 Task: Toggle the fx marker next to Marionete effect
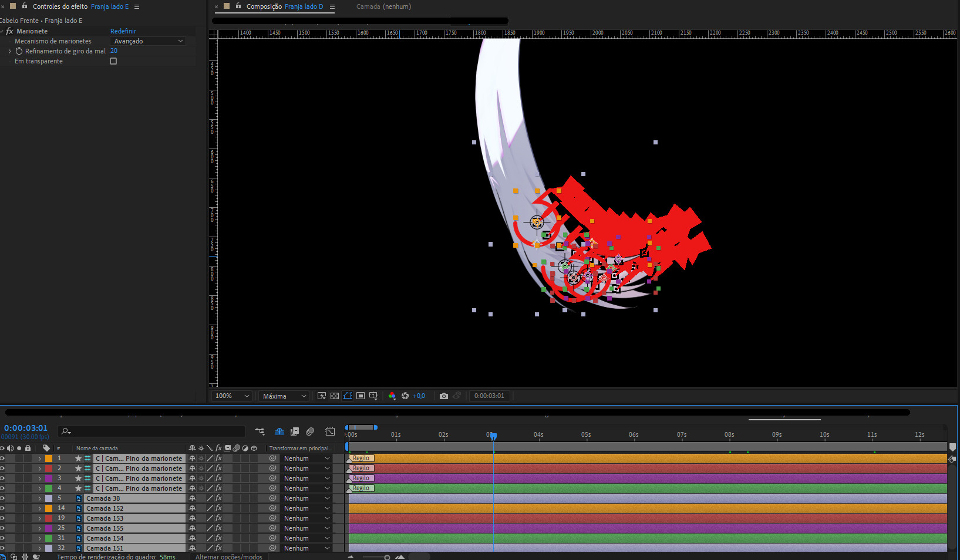(9, 31)
